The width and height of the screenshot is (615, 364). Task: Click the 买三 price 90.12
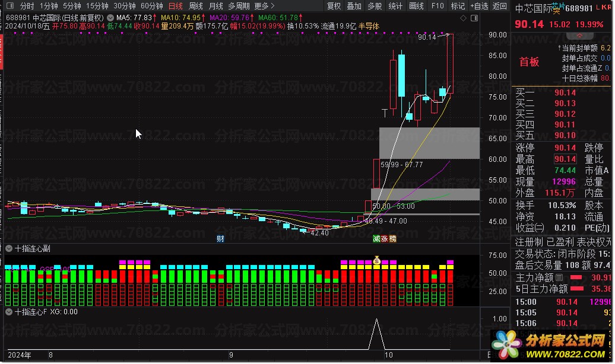(565, 114)
